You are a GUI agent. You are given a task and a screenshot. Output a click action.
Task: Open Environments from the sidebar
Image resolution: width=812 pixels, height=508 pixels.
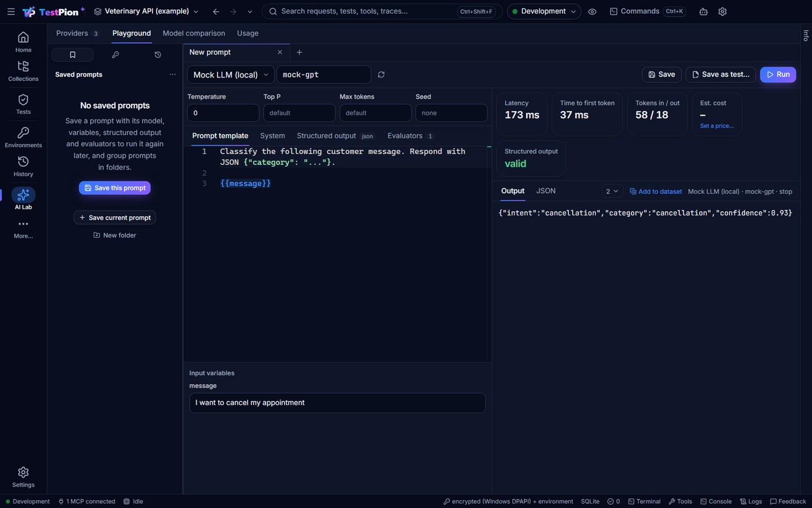(23, 137)
